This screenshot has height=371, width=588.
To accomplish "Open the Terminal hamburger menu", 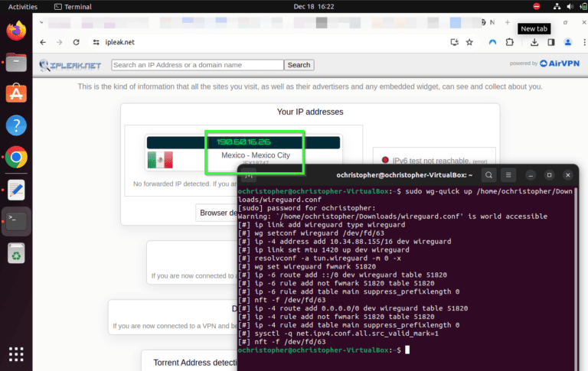I will point(509,175).
